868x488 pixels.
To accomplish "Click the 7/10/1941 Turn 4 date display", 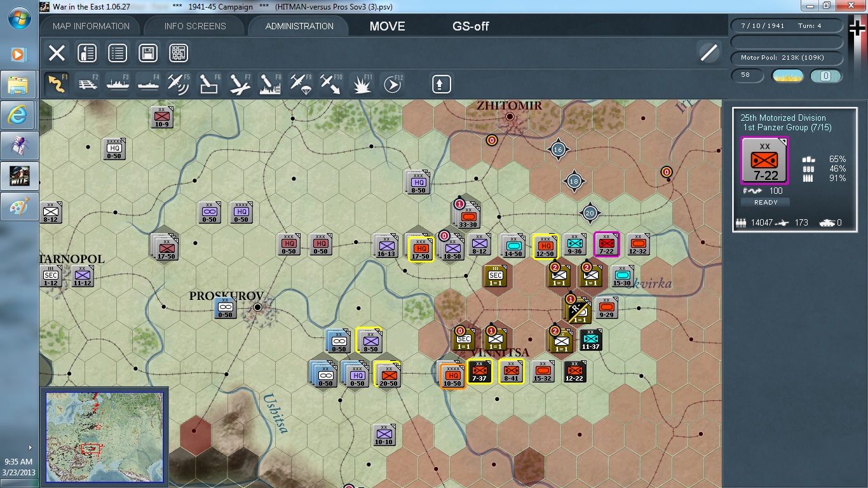I will tap(787, 26).
